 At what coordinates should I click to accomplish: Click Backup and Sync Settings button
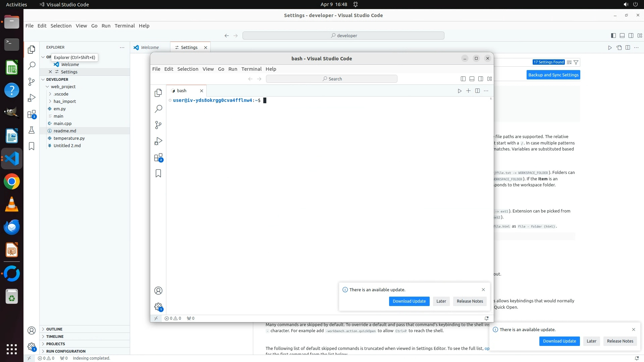coord(553,75)
